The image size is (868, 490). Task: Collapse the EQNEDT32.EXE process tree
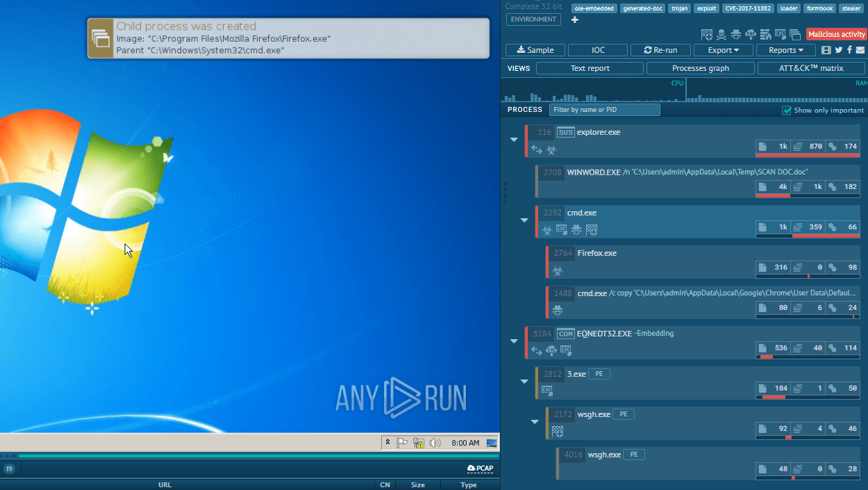514,341
